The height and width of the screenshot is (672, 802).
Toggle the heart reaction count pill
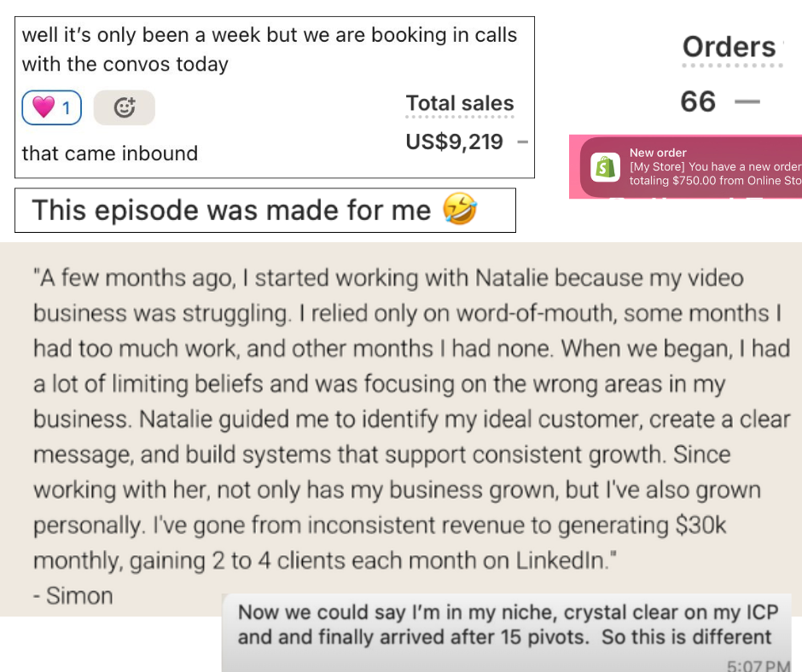(52, 108)
